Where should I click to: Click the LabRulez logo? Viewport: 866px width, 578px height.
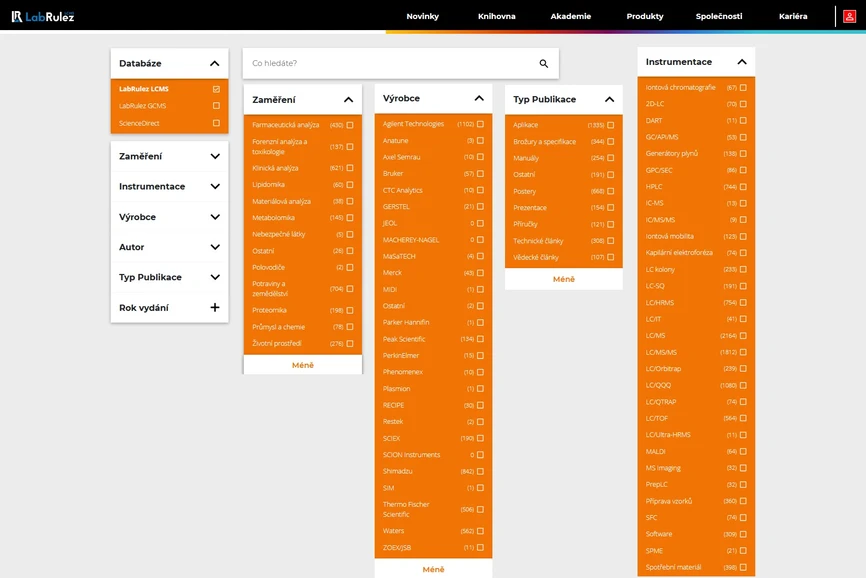click(43, 16)
